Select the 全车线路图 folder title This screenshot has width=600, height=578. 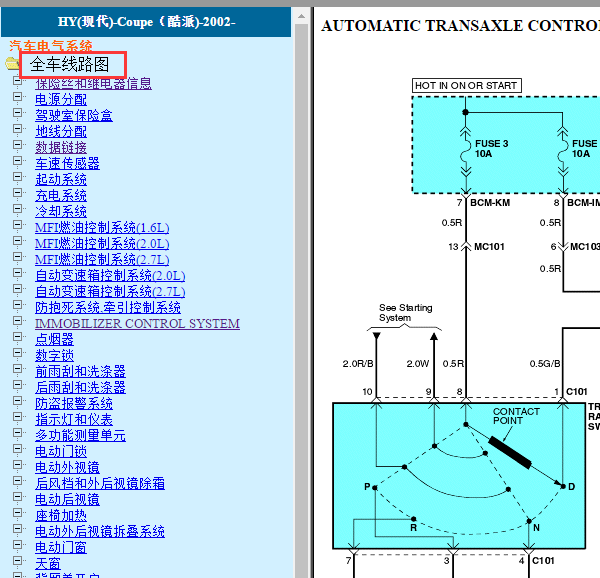70,64
